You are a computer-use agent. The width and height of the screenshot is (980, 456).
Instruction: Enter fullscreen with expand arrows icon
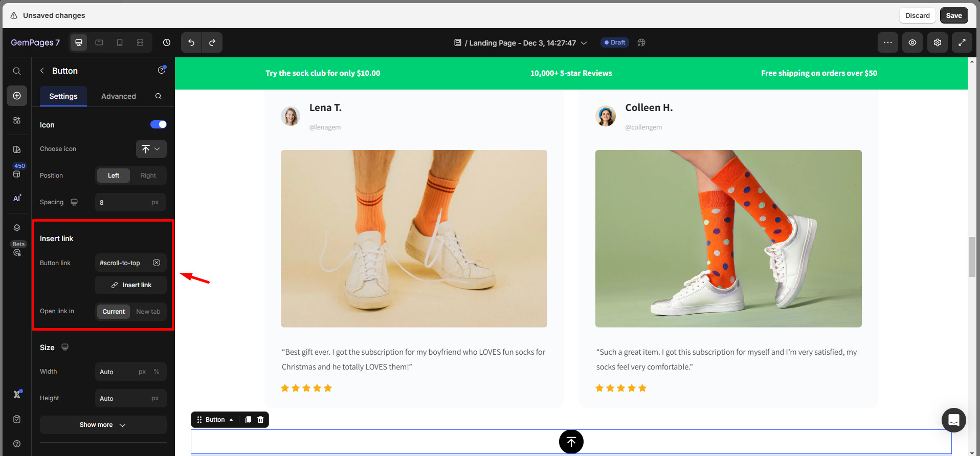(x=962, y=42)
